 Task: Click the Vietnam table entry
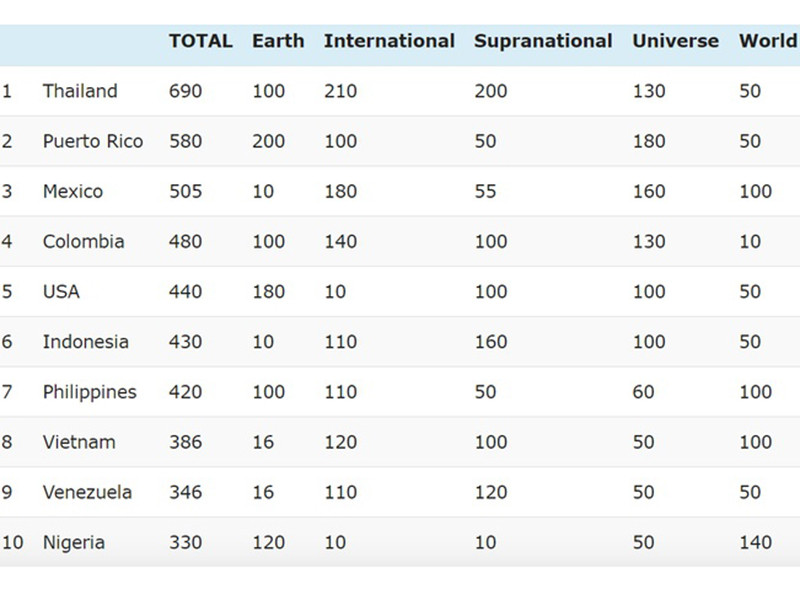point(79,442)
